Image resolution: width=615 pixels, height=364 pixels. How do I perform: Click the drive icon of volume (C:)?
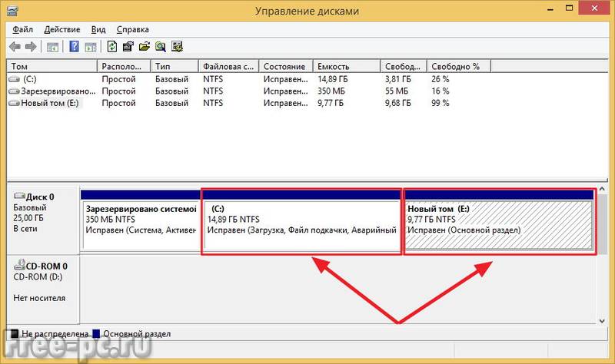(14, 79)
